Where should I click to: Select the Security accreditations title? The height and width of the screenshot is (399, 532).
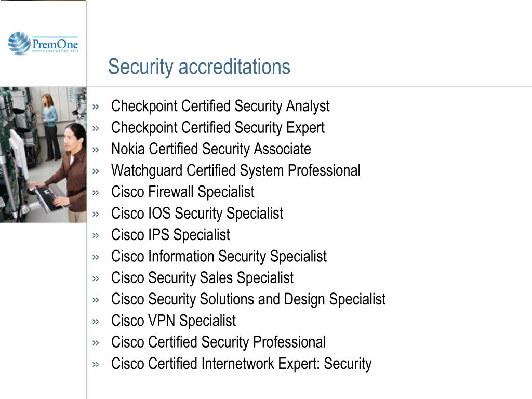199,67
